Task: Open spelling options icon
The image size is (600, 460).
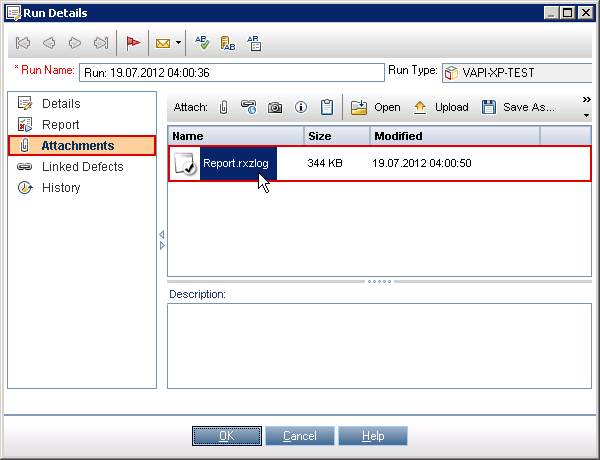Action: [254, 43]
